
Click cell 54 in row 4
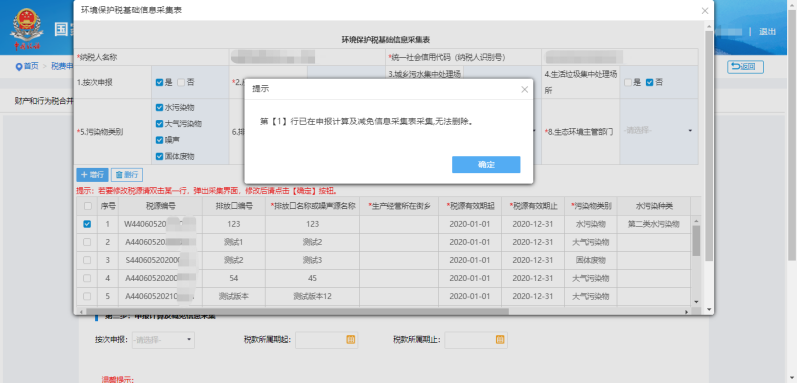click(x=234, y=278)
